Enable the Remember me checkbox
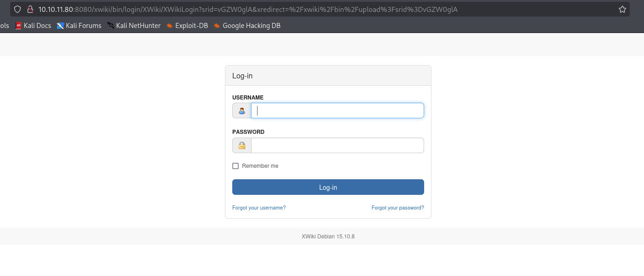Image resolution: width=644 pixels, height=276 pixels. 235,166
